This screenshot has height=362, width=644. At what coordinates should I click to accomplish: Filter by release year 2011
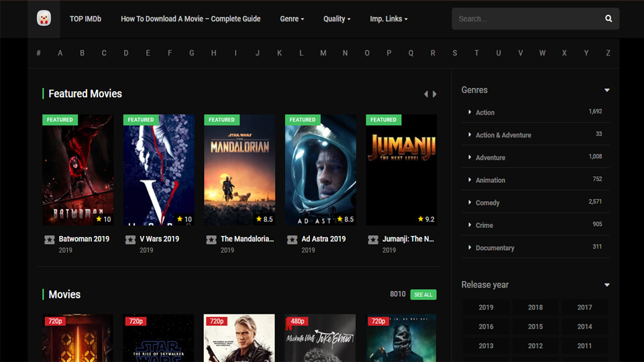584,346
